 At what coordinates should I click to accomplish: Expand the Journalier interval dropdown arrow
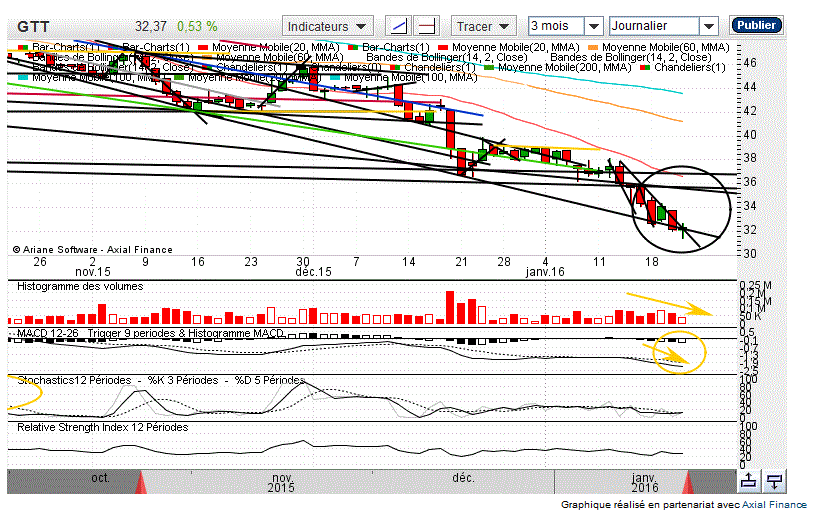(x=709, y=26)
